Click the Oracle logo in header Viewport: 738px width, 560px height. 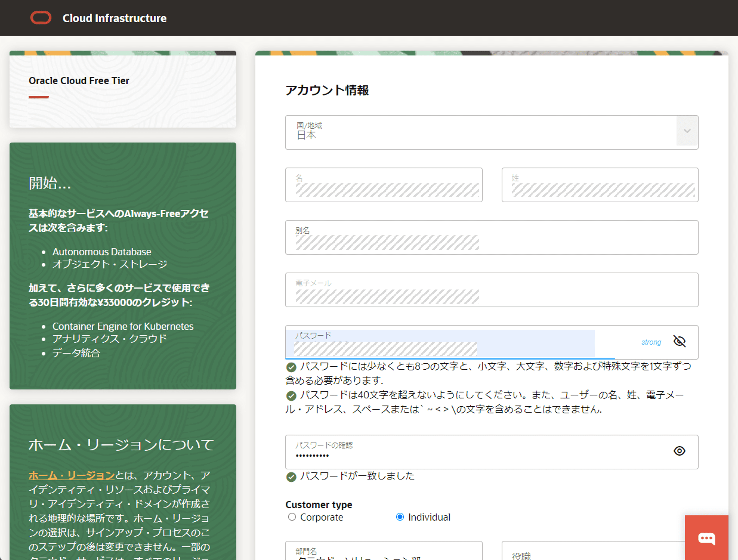[x=41, y=18]
